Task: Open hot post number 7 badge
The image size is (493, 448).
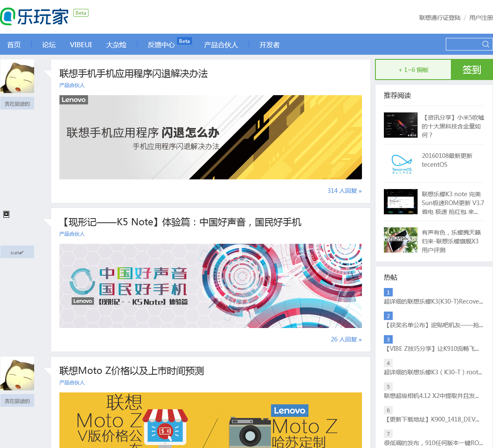Action: coord(388,434)
